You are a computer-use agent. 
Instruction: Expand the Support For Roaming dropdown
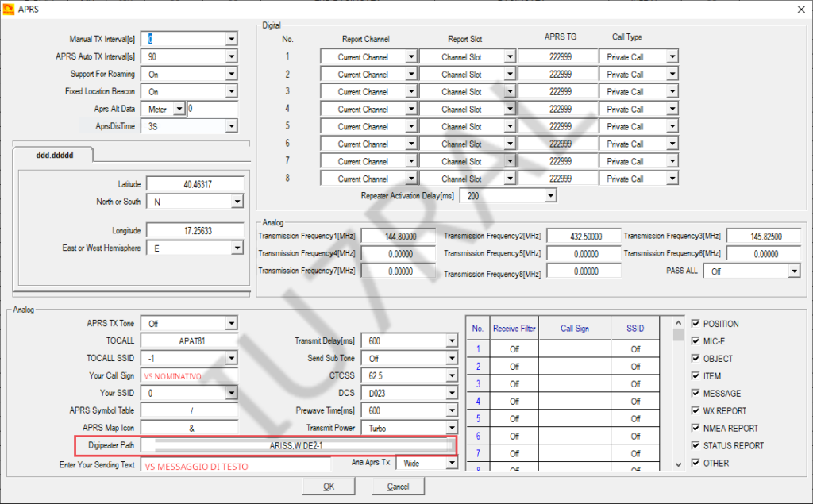pos(232,74)
